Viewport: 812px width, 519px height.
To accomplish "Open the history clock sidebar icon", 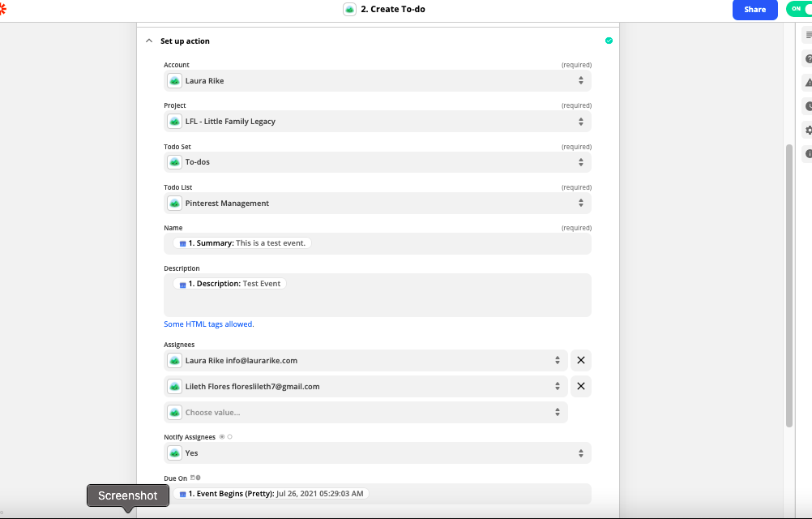I will tap(808, 106).
